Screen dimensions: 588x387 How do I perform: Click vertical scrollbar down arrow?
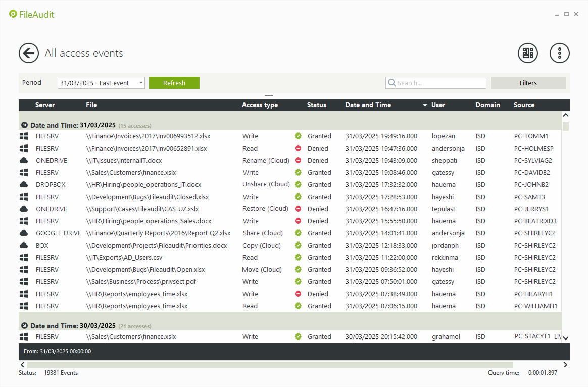(565, 338)
